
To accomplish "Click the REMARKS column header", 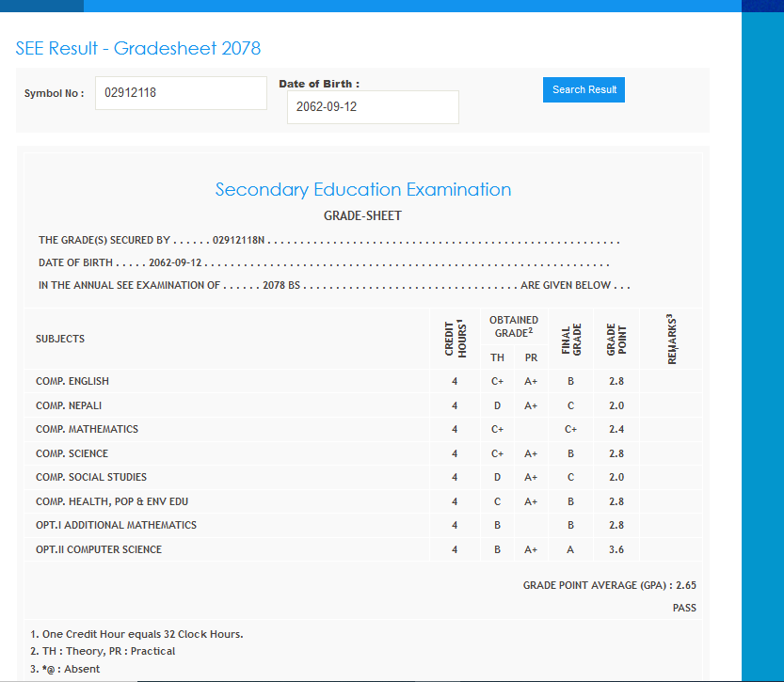I will 671,339.
